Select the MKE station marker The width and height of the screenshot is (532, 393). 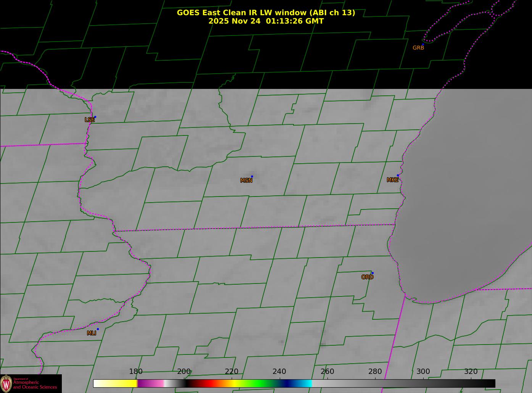pyautogui.click(x=398, y=176)
